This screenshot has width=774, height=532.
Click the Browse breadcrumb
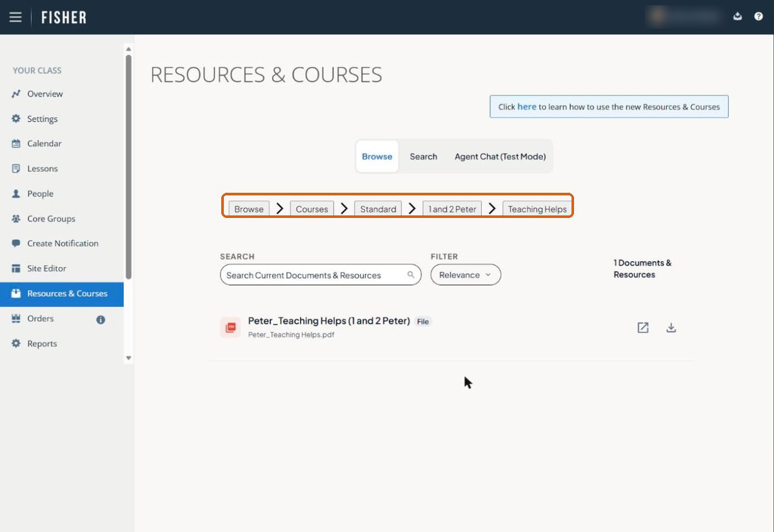[x=249, y=209]
